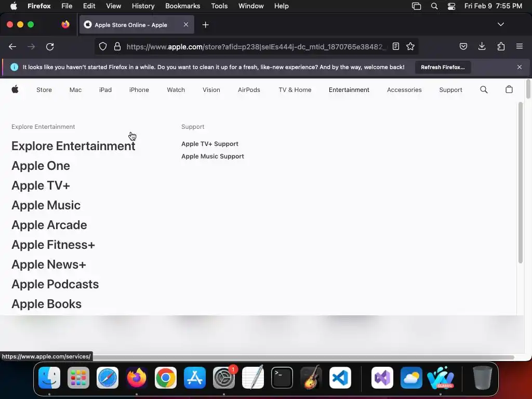Viewport: 532px width, 399px height.
Task: Select iPad in the site navigation
Action: (105, 90)
